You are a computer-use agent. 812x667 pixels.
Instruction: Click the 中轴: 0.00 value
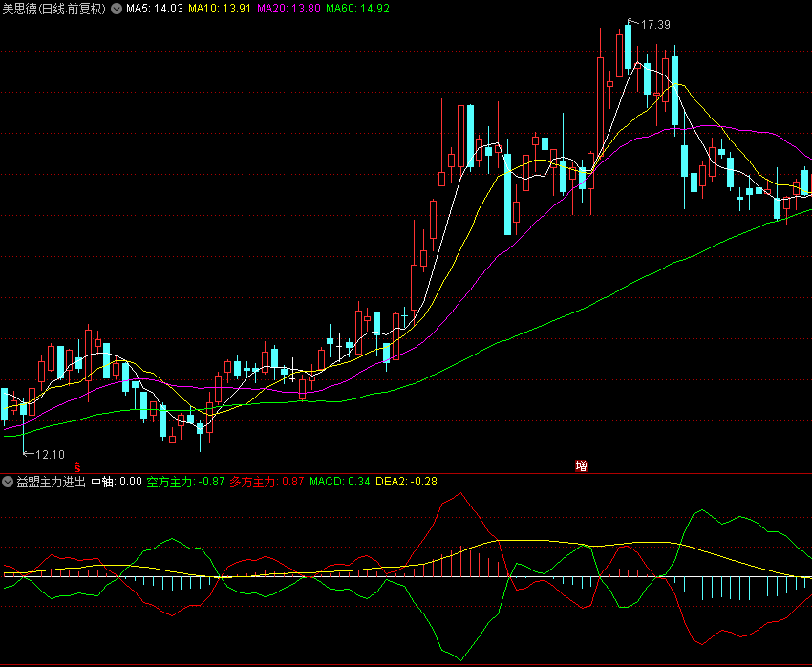pos(117,482)
